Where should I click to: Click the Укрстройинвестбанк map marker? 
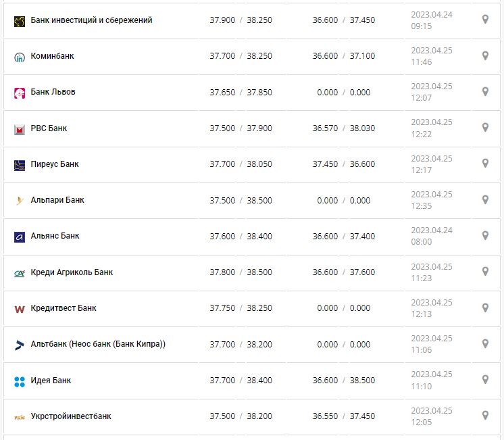tap(485, 415)
